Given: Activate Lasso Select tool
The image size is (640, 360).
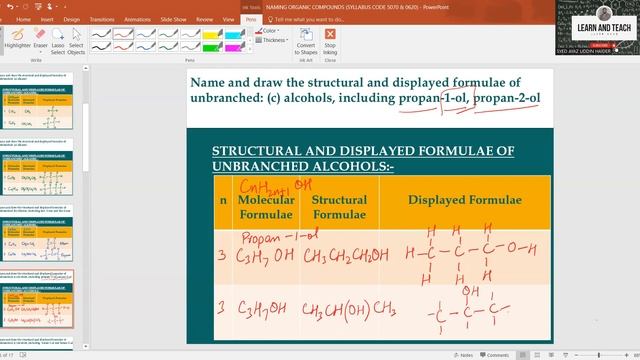Looking at the screenshot, I should tap(58, 41).
